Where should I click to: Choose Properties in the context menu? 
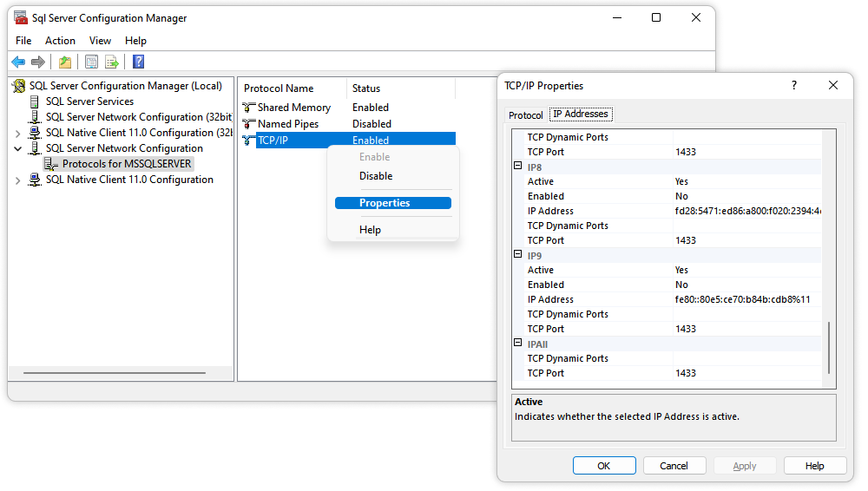(393, 203)
